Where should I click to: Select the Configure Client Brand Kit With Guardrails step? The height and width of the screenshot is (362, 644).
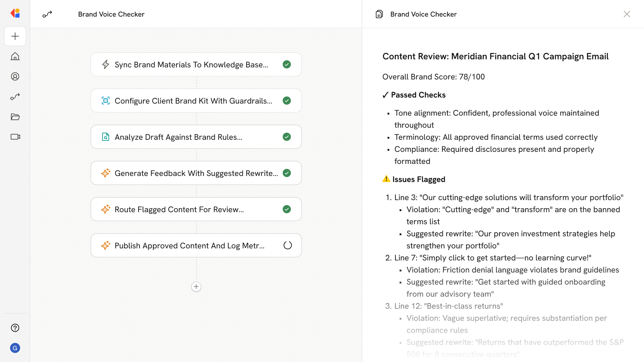point(193,101)
